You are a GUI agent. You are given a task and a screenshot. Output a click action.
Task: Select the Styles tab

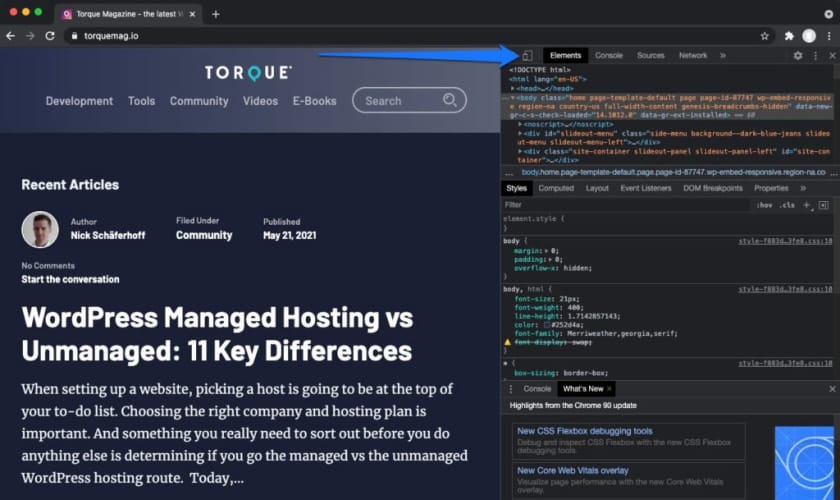(516, 188)
